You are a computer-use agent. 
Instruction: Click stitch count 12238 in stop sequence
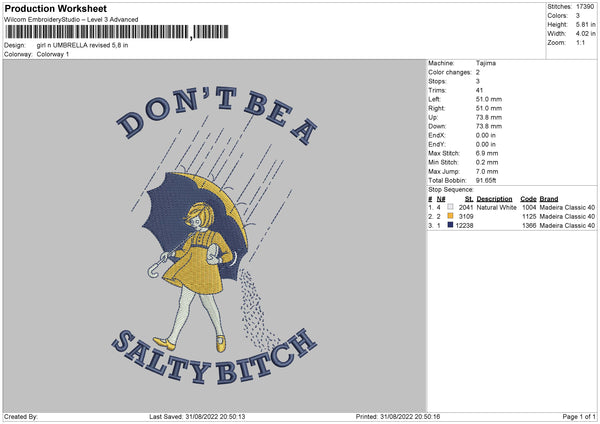tap(464, 226)
